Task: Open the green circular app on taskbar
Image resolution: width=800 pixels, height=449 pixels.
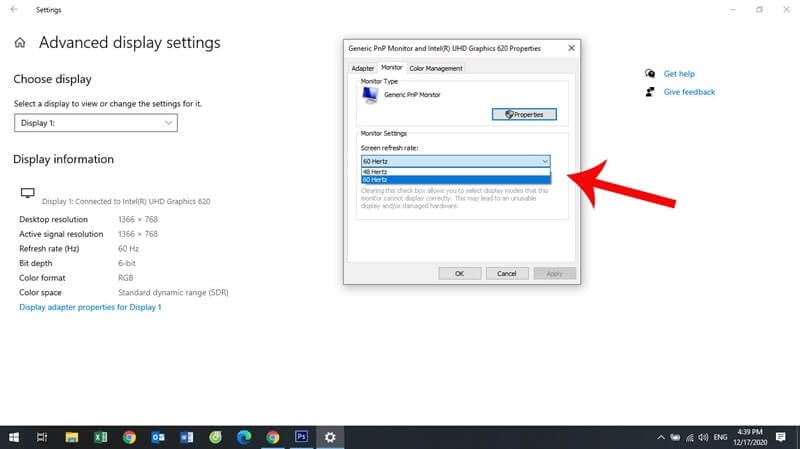Action: (215, 437)
